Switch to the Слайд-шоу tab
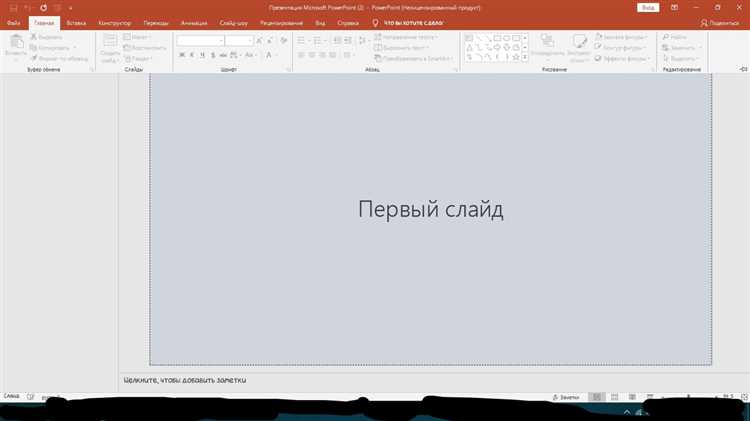 pos(233,23)
